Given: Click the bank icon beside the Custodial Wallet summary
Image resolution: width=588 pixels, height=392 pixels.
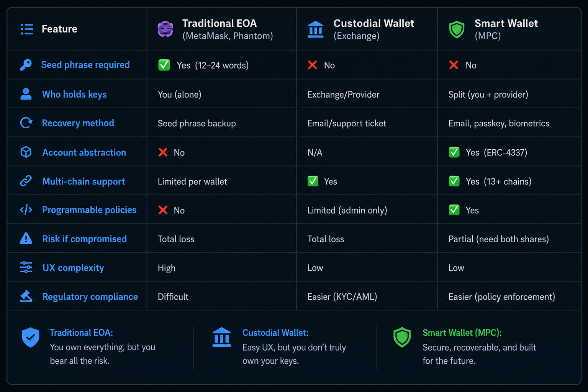Looking at the screenshot, I should coord(222,337).
